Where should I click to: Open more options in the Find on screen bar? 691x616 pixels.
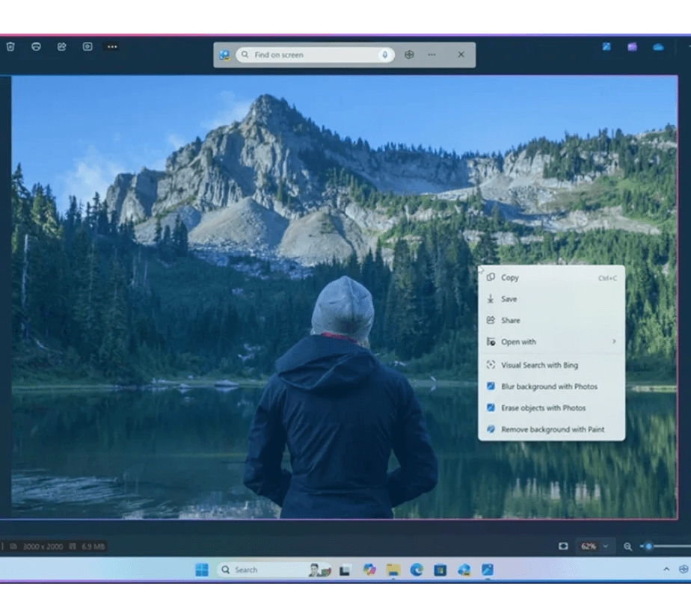(432, 55)
